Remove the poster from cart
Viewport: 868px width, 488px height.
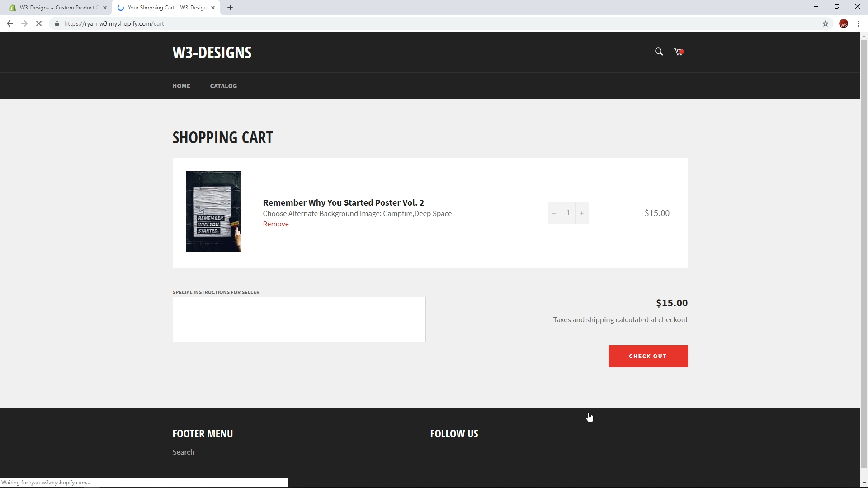(276, 224)
